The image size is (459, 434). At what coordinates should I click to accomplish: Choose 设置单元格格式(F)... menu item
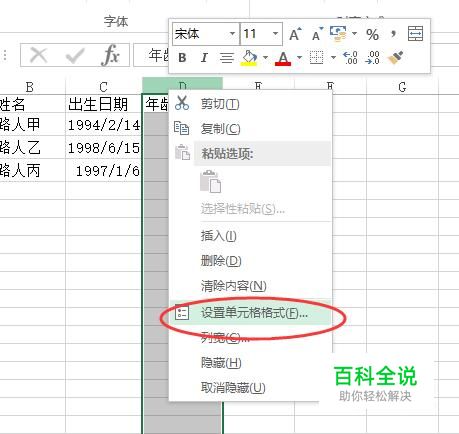250,313
